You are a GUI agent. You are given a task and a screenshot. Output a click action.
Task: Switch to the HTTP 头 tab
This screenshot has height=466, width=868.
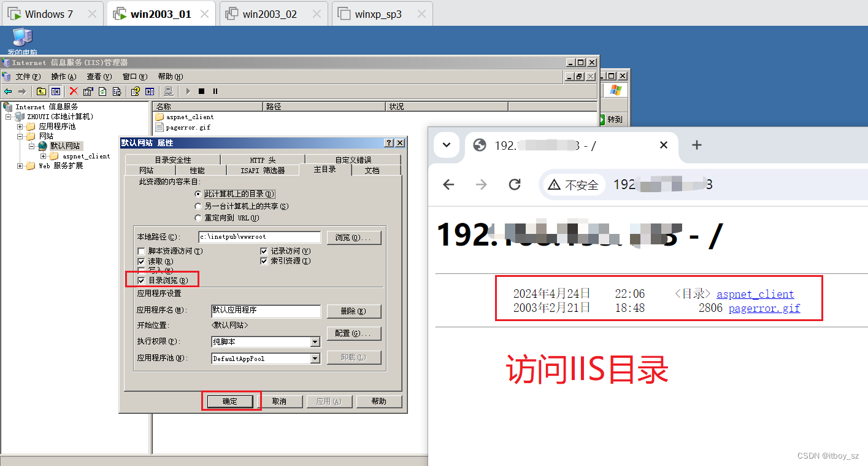click(263, 160)
